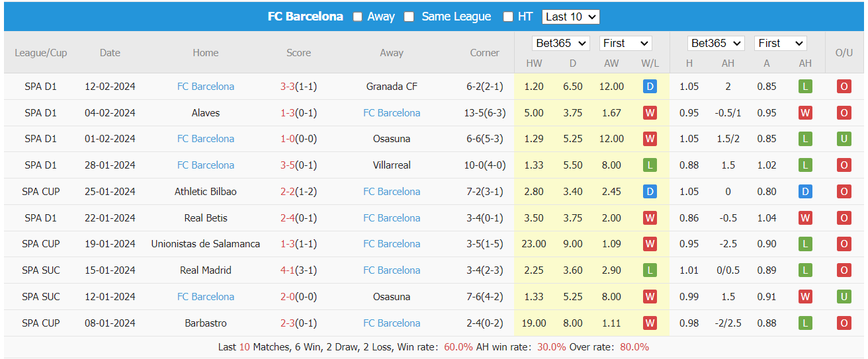Screen dimensions: 868x359
Task: Click red W result badge in Barbastro row
Action: tap(650, 323)
